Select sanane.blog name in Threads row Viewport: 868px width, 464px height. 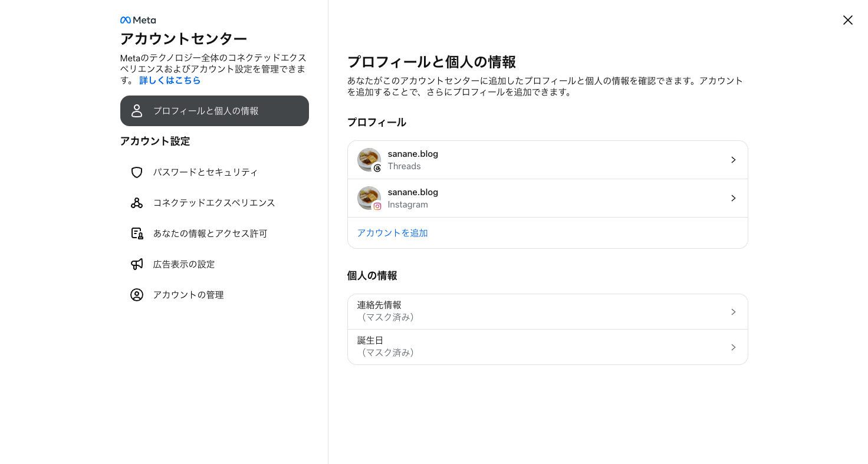413,154
